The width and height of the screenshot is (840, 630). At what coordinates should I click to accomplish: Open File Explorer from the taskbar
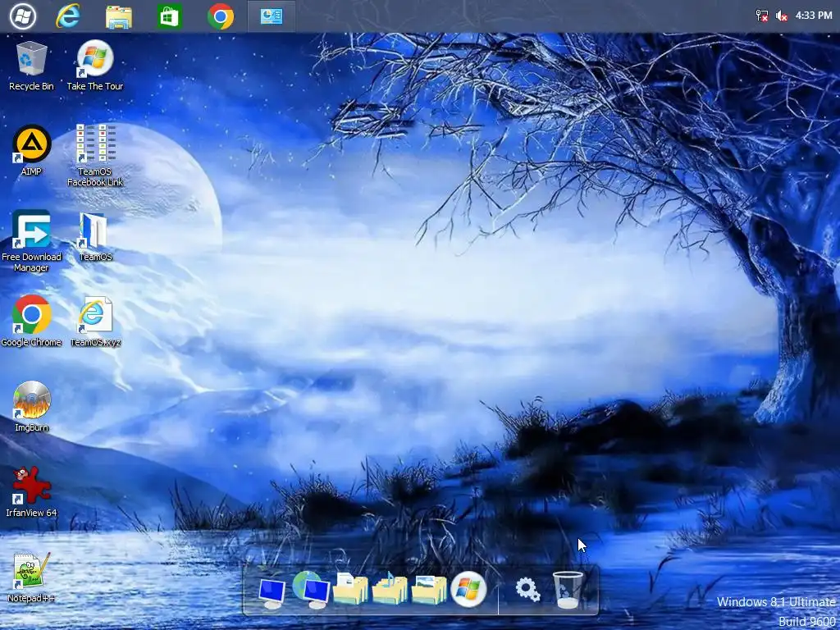pyautogui.click(x=118, y=16)
